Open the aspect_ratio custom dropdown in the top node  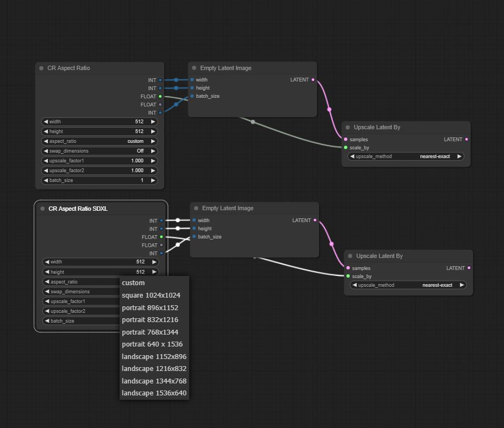99,141
